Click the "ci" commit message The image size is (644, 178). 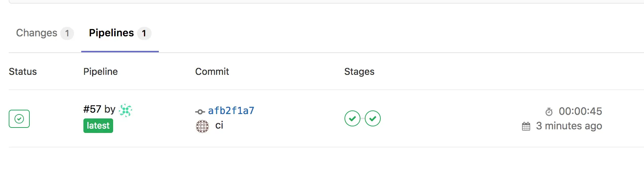[x=219, y=126]
